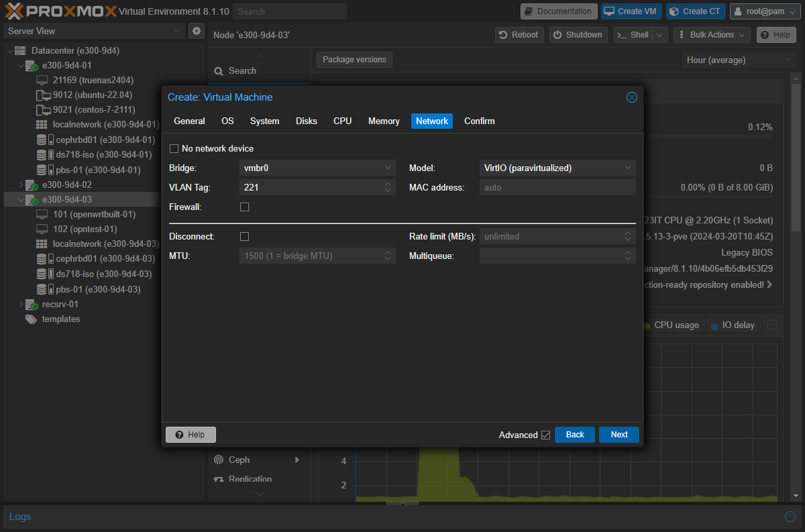The image size is (805, 532).
Task: Click the Ceph menu icon
Action: pos(218,460)
